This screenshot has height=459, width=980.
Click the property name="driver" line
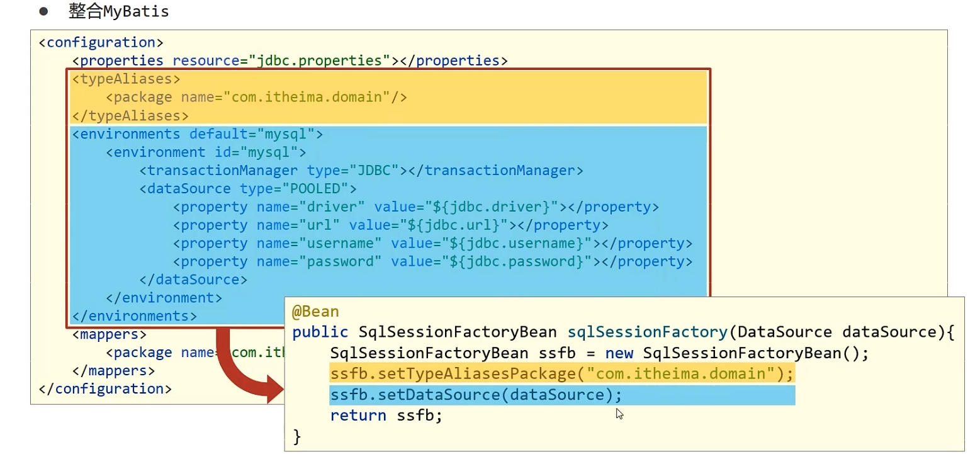click(416, 207)
